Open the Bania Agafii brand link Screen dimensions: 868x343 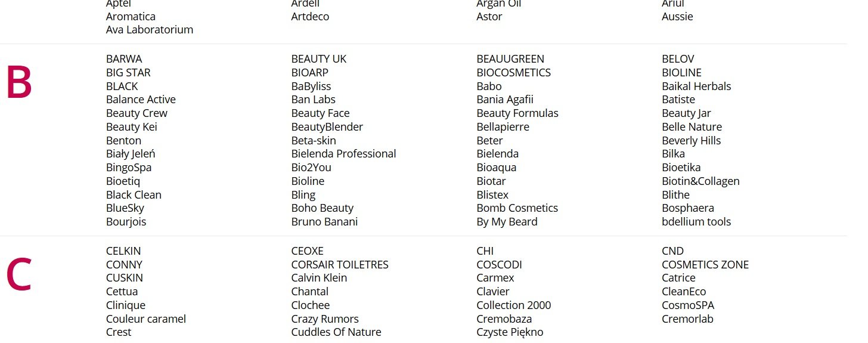coord(505,100)
